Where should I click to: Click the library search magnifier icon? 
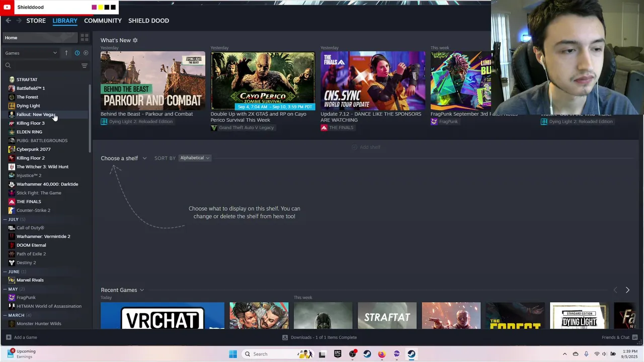coord(8,65)
